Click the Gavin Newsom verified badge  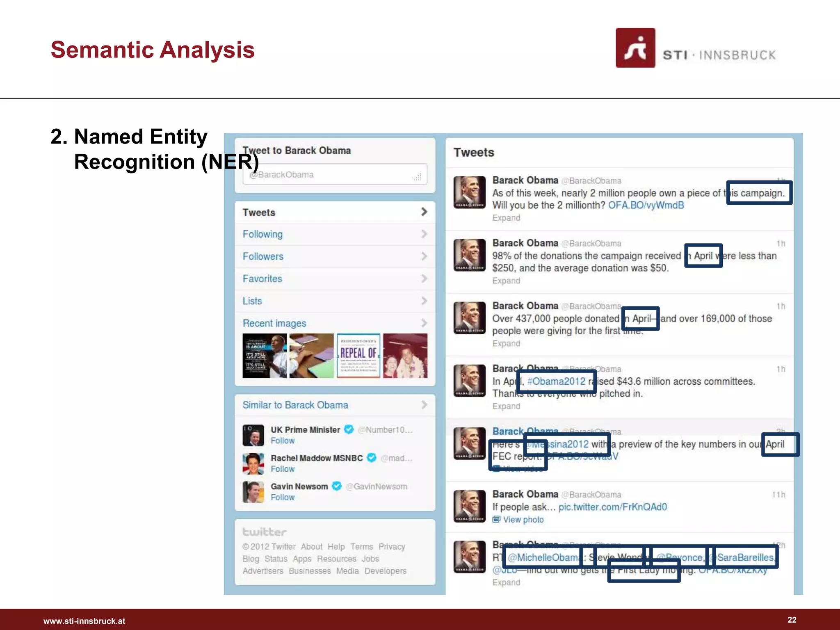click(337, 486)
